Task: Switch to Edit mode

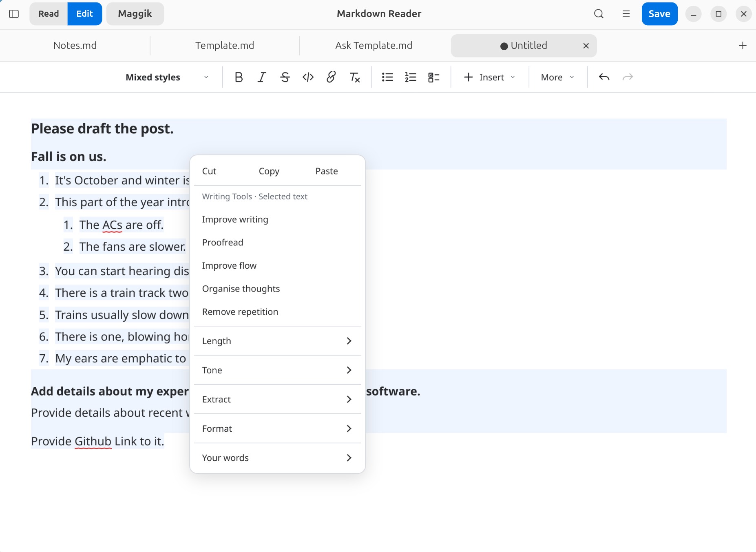Action: point(85,14)
